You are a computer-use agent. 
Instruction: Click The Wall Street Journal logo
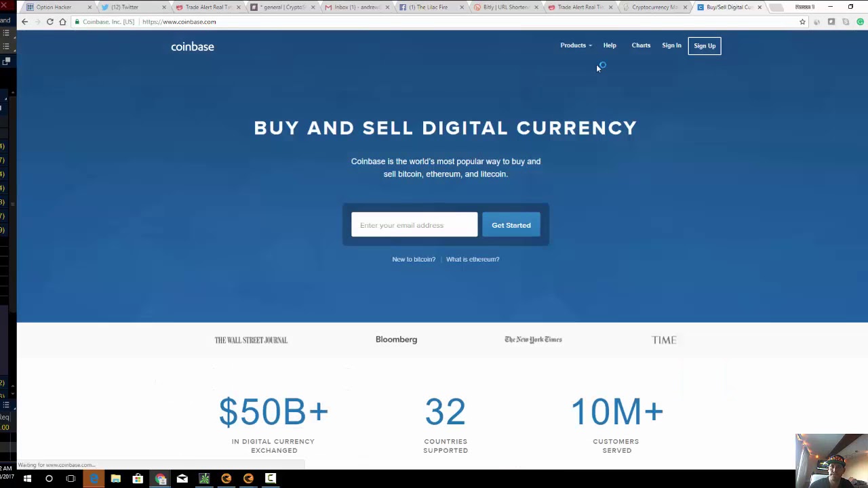(251, 340)
